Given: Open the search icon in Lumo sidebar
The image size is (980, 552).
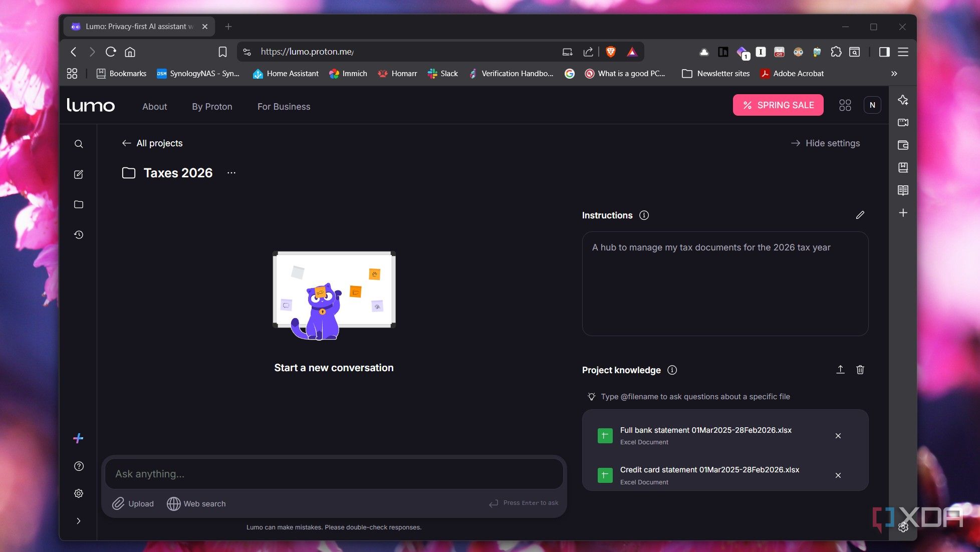Looking at the screenshot, I should point(79,144).
